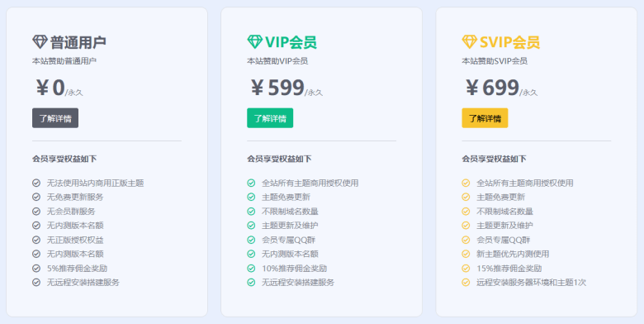Viewport: 644px width, 324px height.
Task: Click green check icon beside 会员专属QQ群
Action: click(x=251, y=240)
